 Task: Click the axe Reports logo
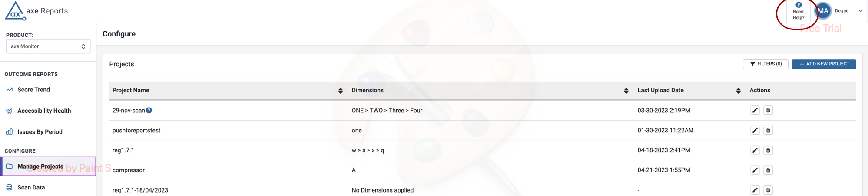click(x=36, y=11)
